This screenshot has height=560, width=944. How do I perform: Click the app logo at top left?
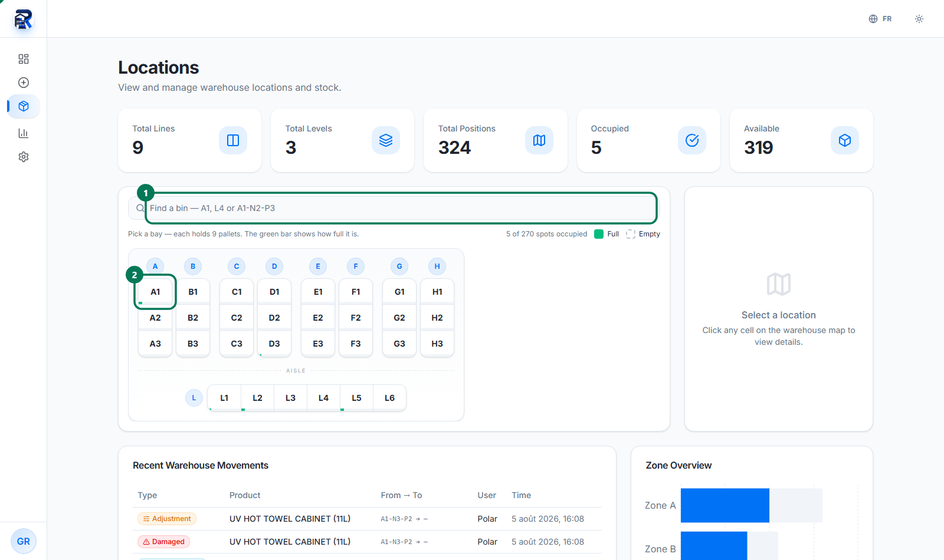[x=23, y=19]
